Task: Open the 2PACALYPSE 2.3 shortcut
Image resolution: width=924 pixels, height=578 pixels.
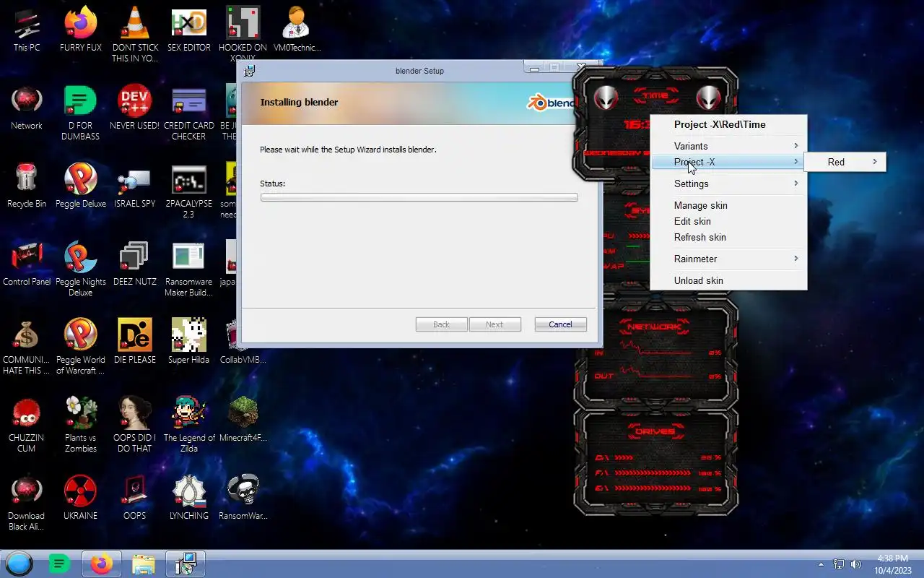Action: tap(189, 190)
